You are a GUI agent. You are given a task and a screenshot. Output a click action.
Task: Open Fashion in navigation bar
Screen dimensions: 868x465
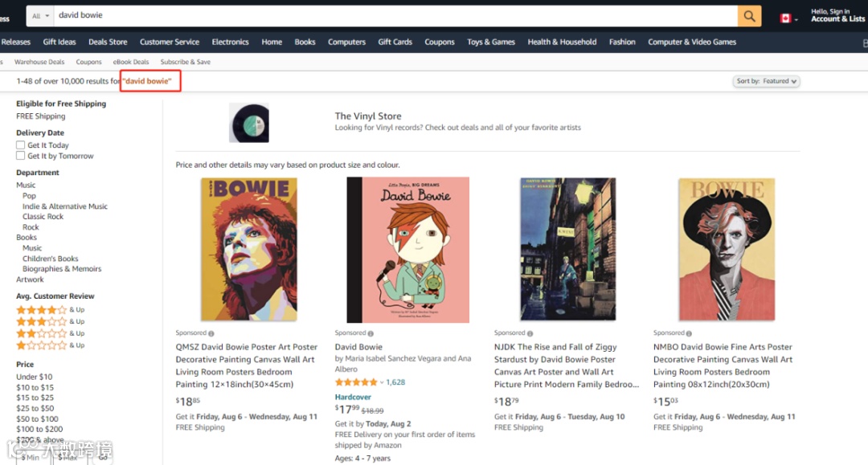tap(622, 42)
